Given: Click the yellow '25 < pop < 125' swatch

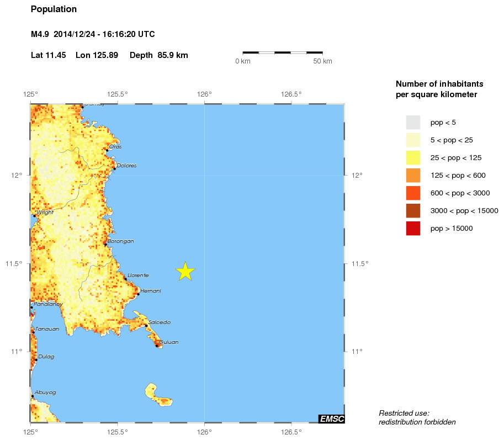Looking at the screenshot, I should (x=413, y=157).
